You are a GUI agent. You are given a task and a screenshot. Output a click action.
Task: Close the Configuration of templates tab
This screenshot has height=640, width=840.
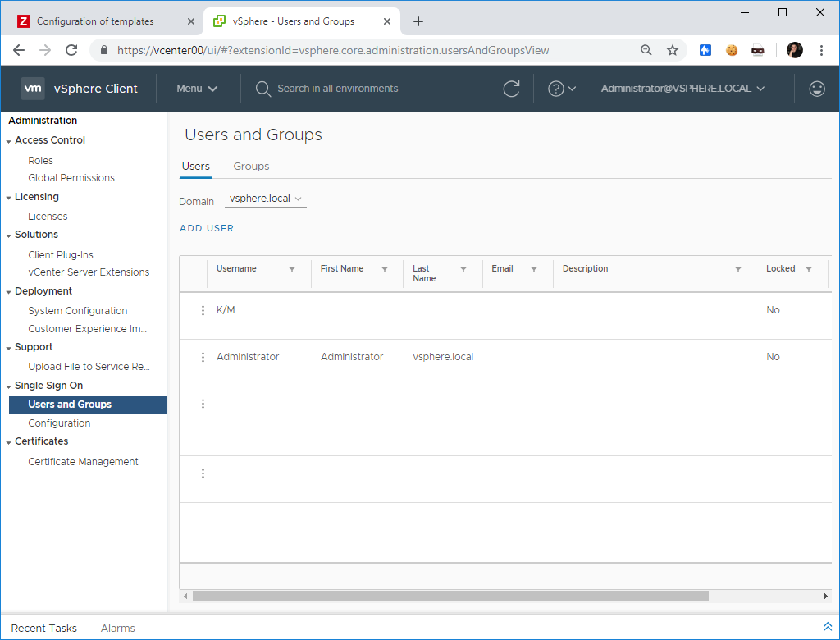pos(190,21)
